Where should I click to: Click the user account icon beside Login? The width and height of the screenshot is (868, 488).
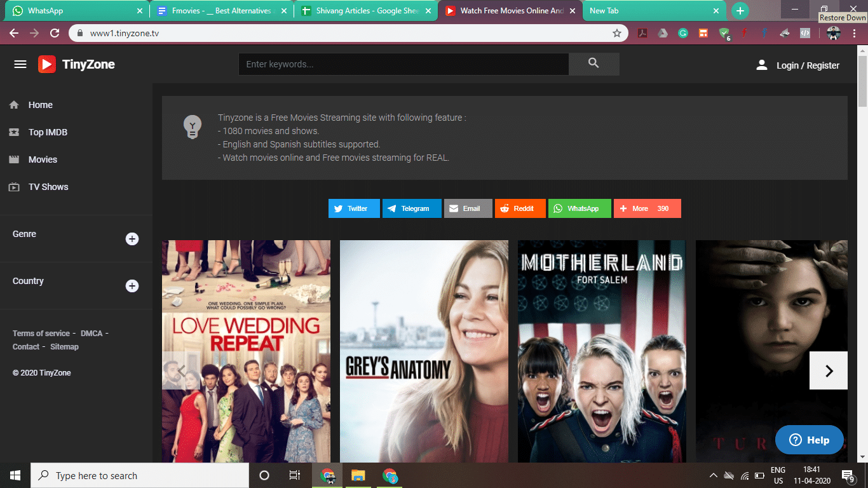click(x=761, y=65)
